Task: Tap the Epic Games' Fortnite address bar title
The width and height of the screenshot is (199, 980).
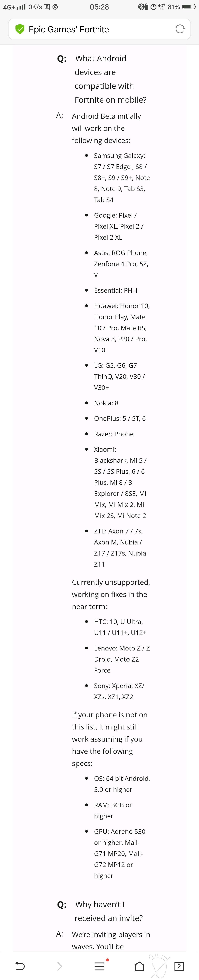Action: (69, 29)
